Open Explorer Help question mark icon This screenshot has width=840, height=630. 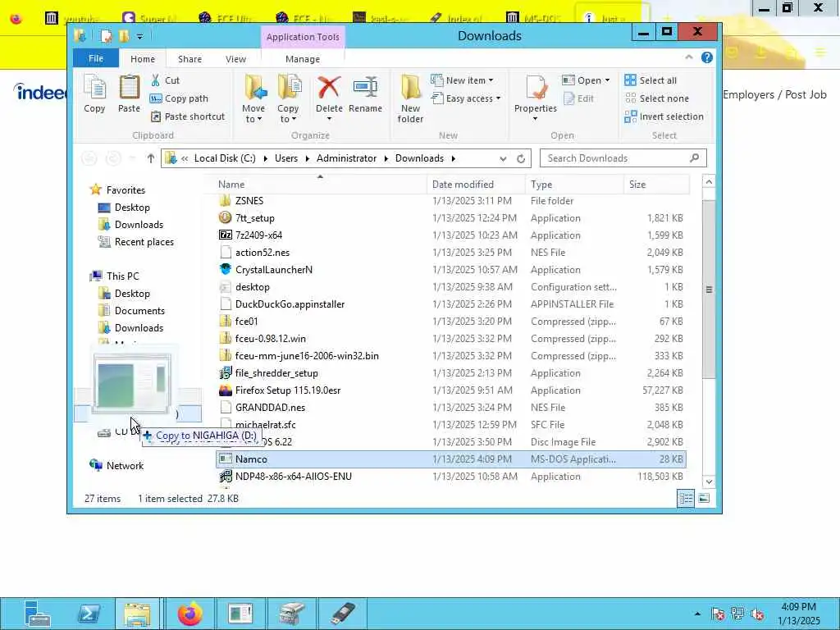click(x=707, y=57)
